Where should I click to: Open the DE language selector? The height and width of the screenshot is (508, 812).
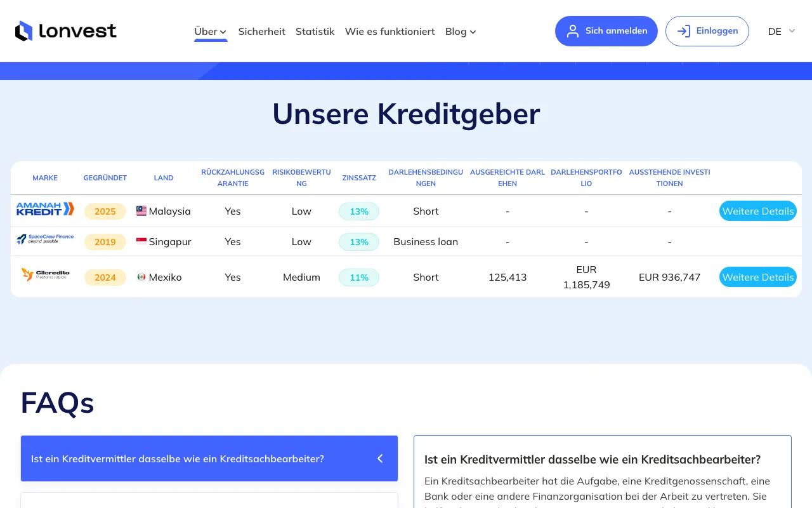[782, 31]
